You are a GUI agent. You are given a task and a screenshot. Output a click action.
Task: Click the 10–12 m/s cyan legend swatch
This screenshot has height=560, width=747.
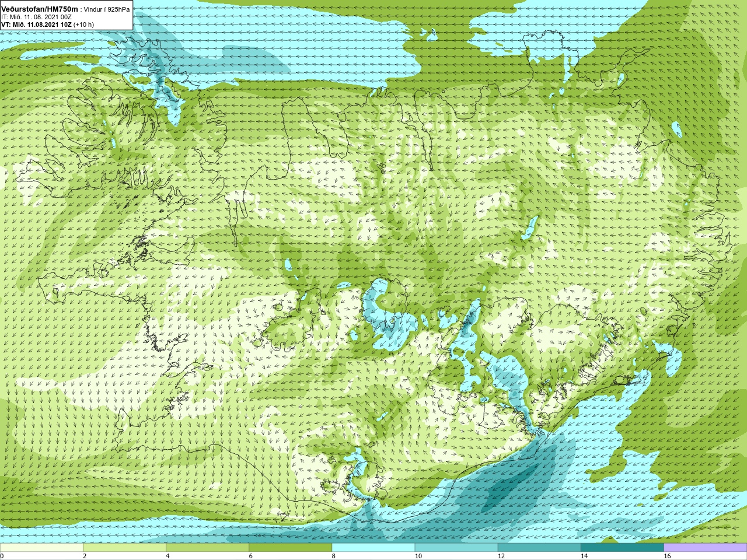pos(456,547)
